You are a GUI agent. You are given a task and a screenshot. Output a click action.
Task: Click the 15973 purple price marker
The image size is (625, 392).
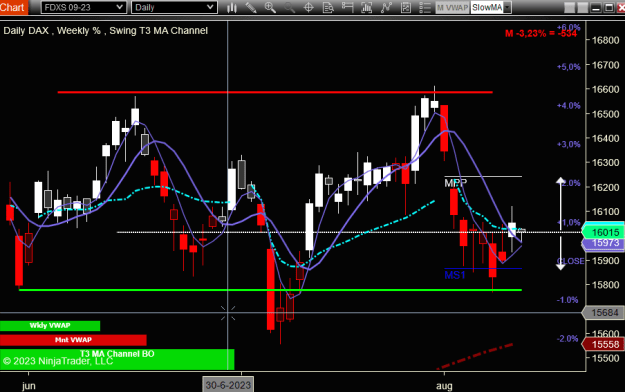[x=603, y=243]
